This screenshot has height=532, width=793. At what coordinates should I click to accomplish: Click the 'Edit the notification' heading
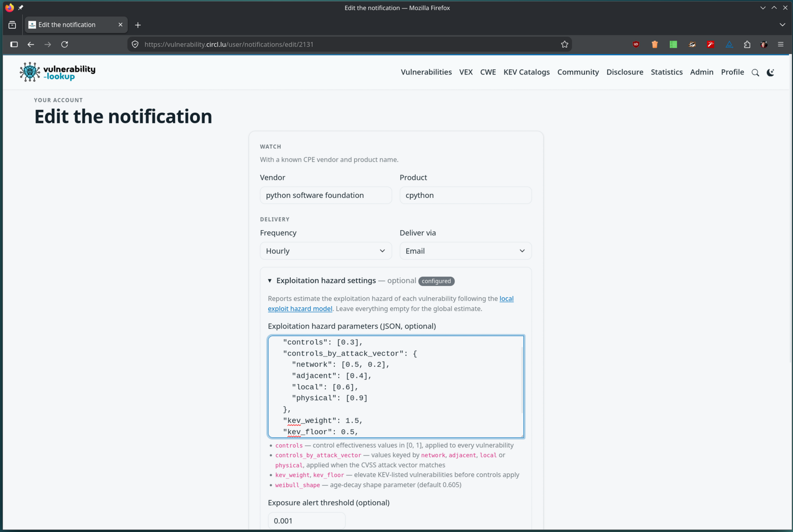pyautogui.click(x=123, y=116)
